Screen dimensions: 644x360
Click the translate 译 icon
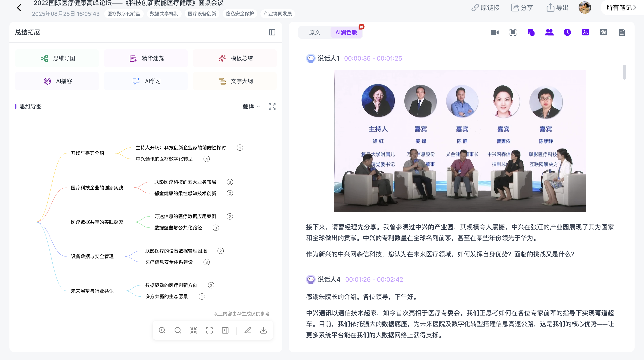[603, 32]
